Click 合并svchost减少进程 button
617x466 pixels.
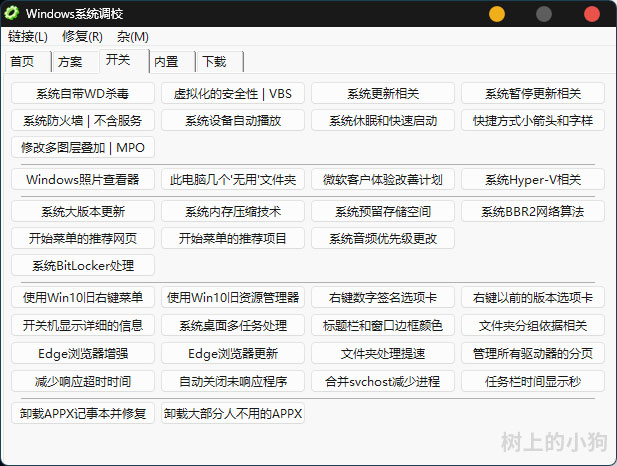(383, 381)
